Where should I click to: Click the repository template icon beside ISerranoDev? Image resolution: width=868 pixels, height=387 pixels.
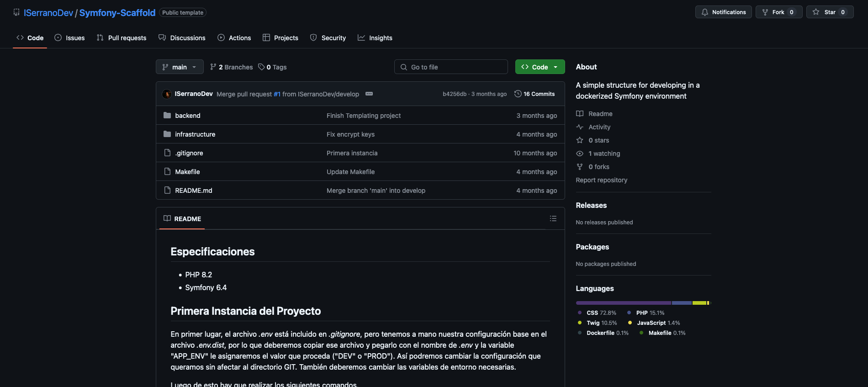coord(16,12)
